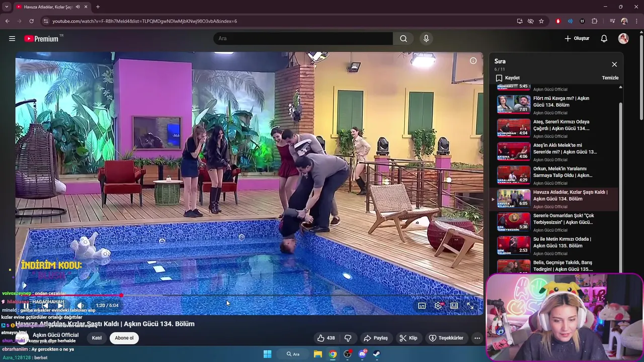Click Oluştur to create content
The height and width of the screenshot is (362, 644).
tap(577, 38)
